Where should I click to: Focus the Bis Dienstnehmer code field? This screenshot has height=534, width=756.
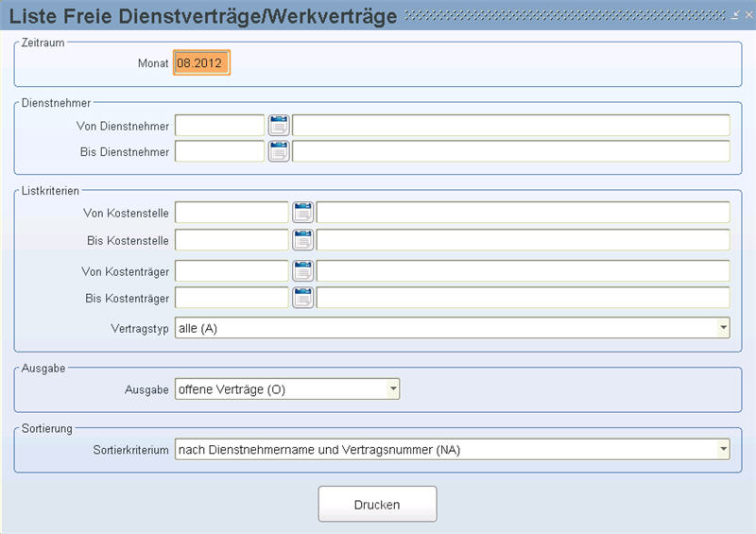click(219, 151)
